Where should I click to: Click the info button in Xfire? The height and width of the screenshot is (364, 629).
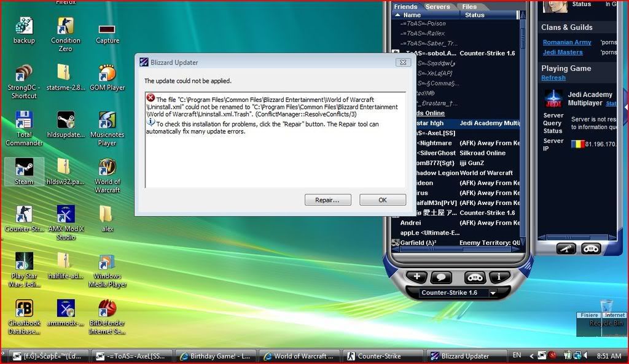coord(499,277)
